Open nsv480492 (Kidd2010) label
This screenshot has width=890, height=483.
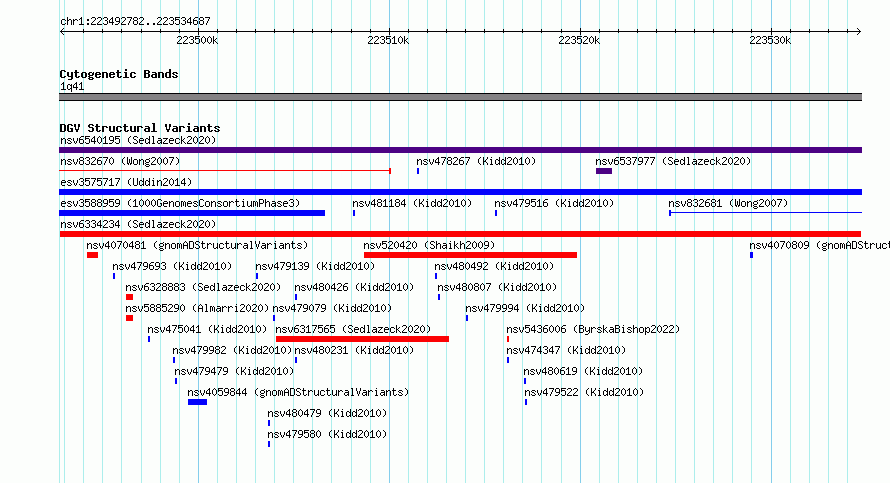tap(494, 266)
